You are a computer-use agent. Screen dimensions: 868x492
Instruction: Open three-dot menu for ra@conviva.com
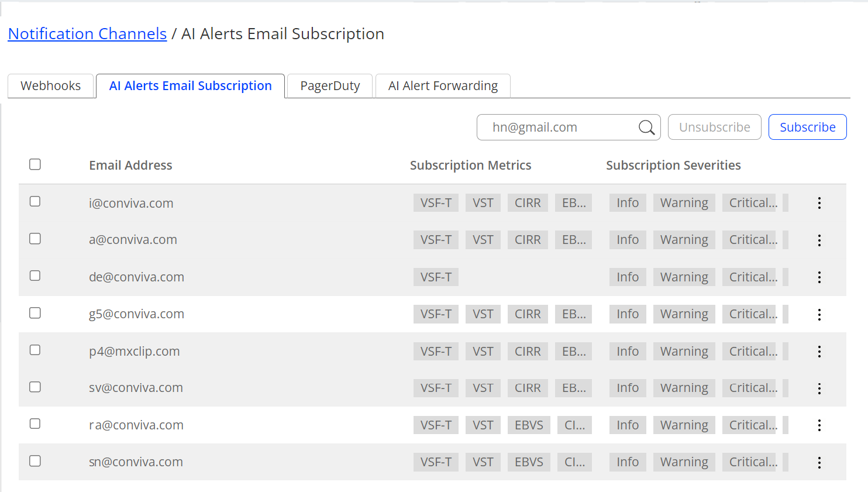click(819, 425)
